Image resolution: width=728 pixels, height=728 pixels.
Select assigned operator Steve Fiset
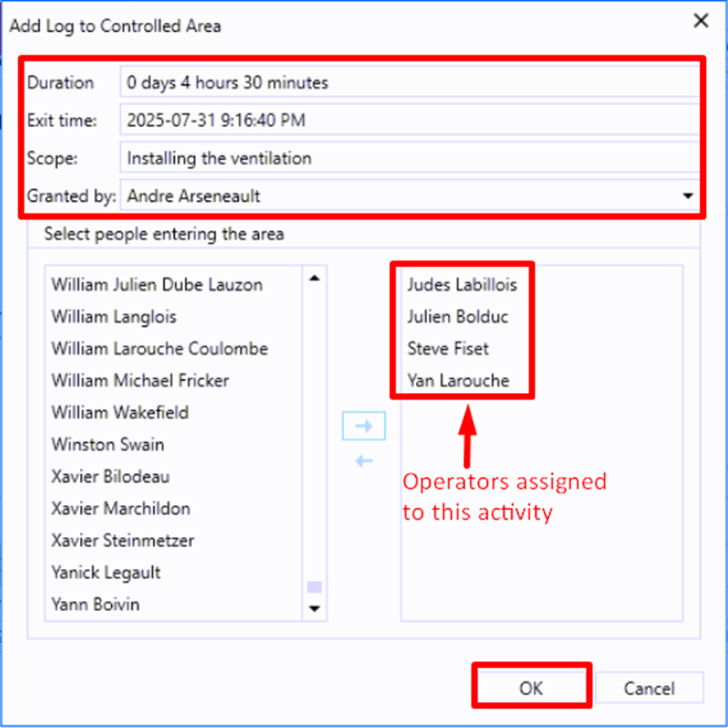pyautogui.click(x=448, y=349)
